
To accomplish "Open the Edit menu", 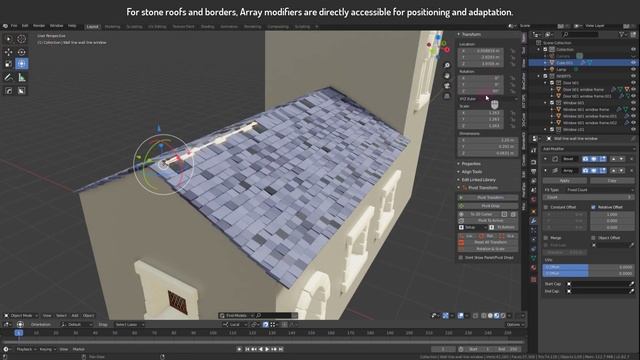I will coord(25,26).
